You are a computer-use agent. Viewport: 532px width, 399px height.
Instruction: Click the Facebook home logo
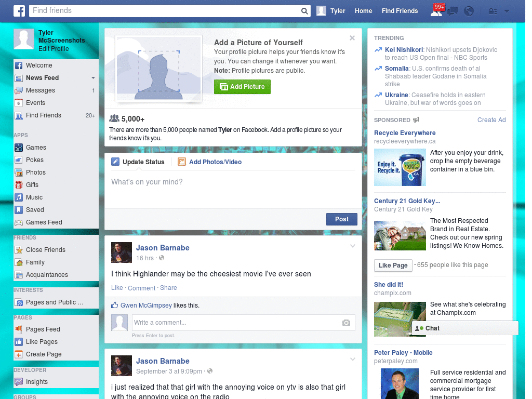(x=19, y=10)
